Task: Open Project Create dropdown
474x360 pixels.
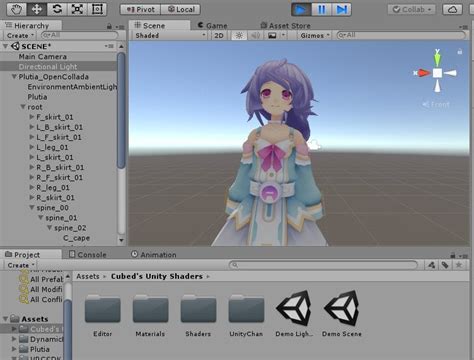Action: (21, 265)
